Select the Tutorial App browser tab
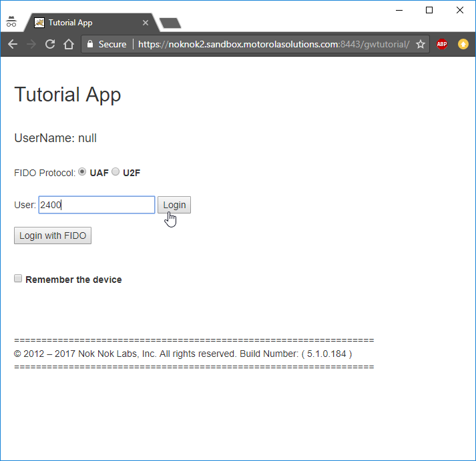The width and height of the screenshot is (476, 461). [91, 23]
